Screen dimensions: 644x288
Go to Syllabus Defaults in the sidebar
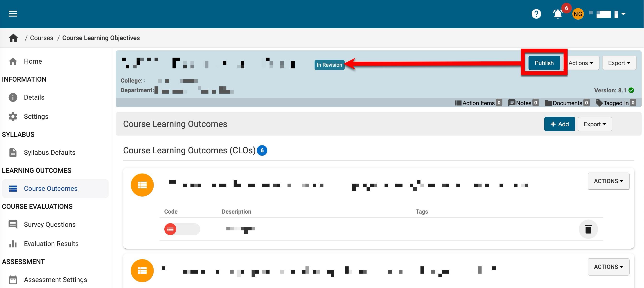point(50,152)
